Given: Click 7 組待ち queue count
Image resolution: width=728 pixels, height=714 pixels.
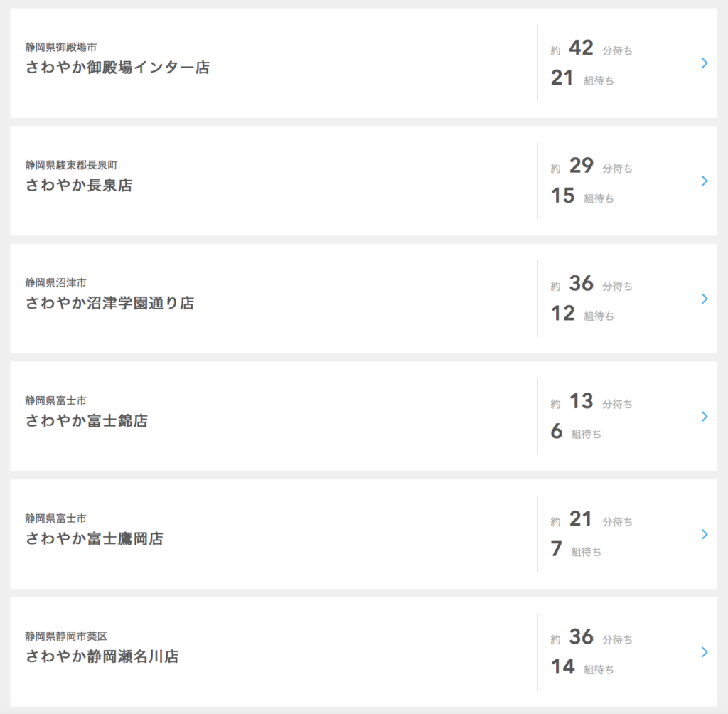Looking at the screenshot, I should pyautogui.click(x=576, y=549).
